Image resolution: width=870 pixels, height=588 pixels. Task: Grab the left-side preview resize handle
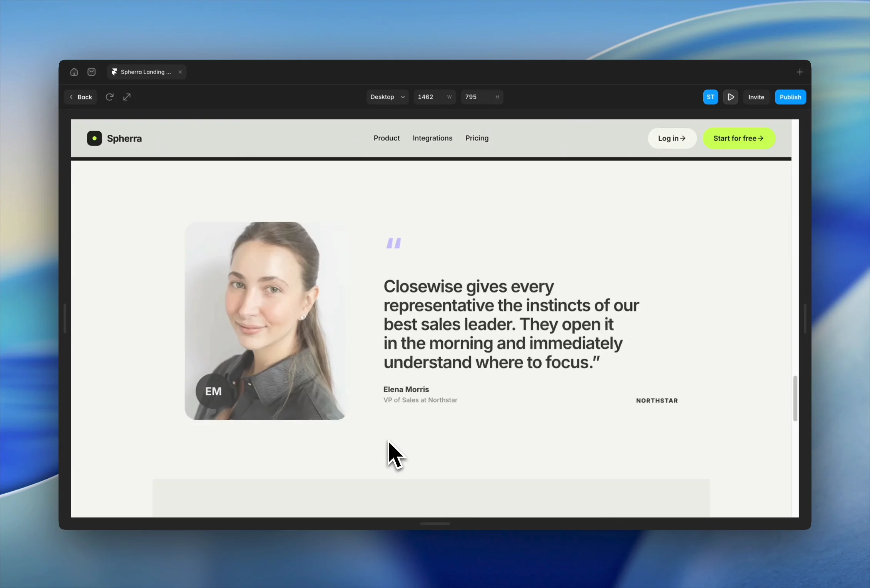pos(65,318)
